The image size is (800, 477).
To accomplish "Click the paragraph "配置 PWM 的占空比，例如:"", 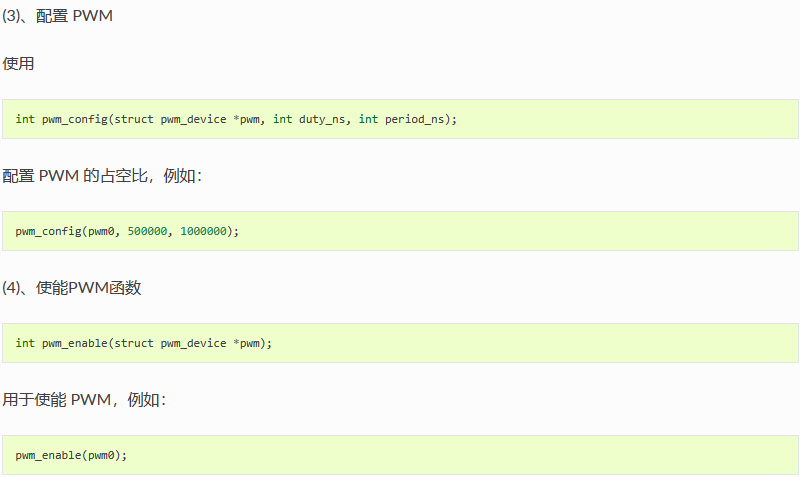I will 102,176.
